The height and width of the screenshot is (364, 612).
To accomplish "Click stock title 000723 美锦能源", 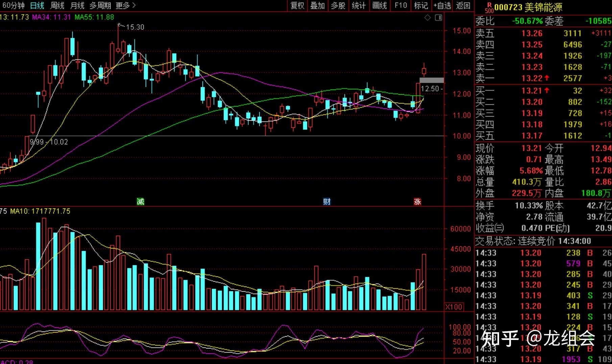I will pyautogui.click(x=528, y=7).
